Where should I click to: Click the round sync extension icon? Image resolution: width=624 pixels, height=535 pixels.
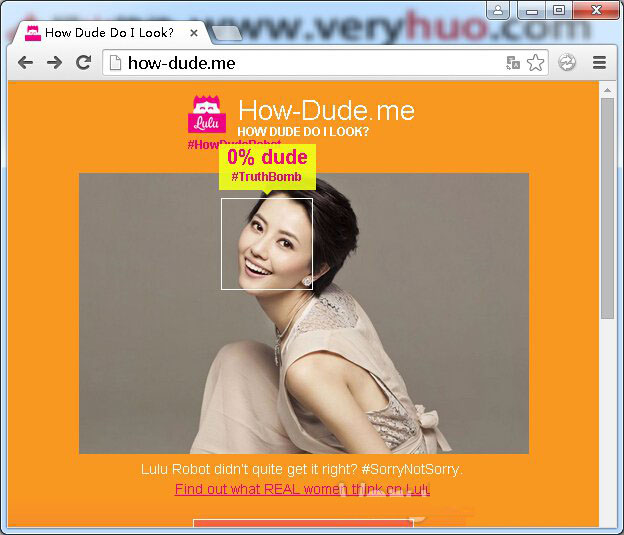567,62
